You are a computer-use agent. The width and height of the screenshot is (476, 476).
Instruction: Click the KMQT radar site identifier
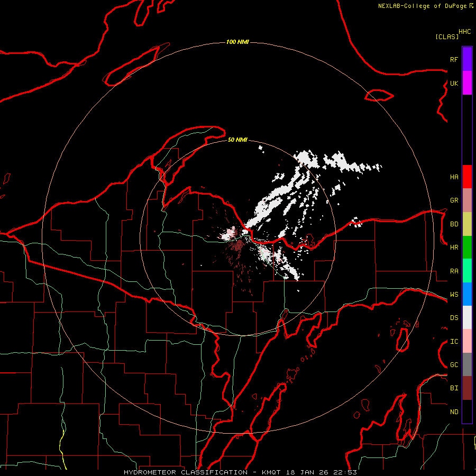click(x=271, y=472)
